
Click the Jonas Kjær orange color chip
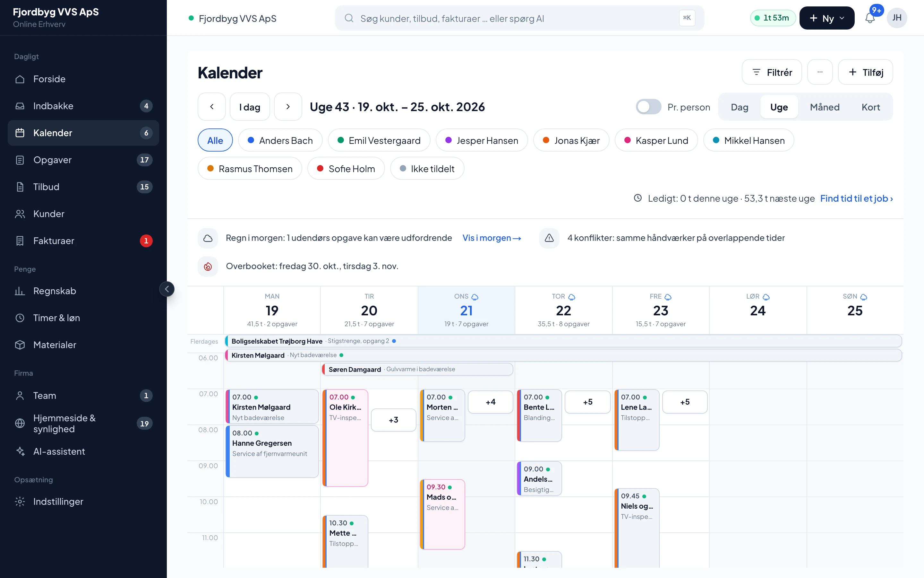point(571,140)
